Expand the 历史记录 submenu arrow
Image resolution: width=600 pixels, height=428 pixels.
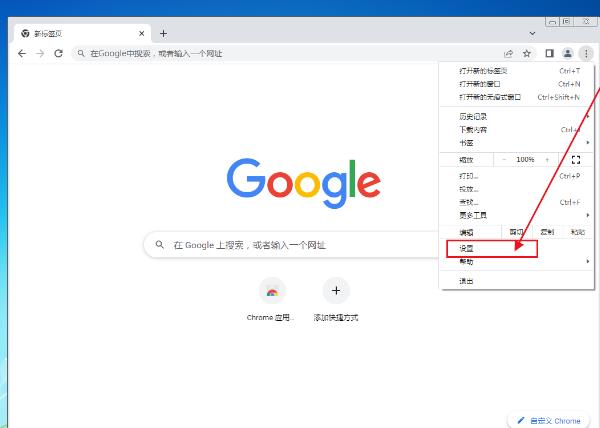pyautogui.click(x=588, y=116)
